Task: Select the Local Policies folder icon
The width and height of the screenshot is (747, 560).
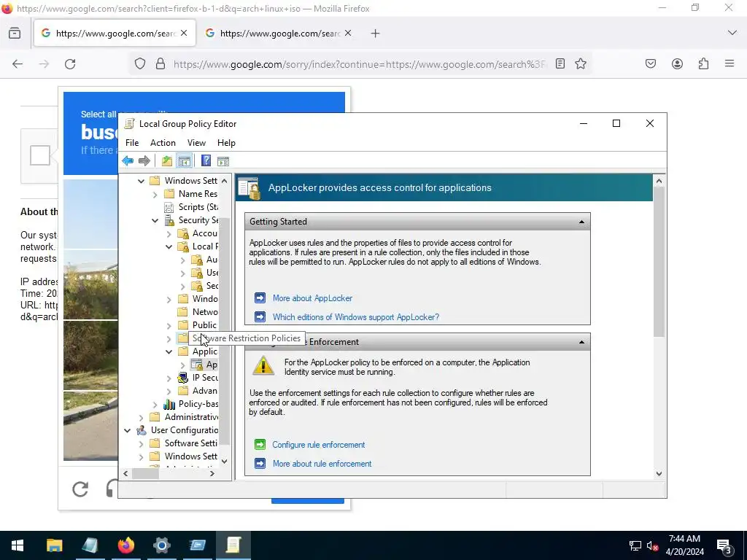Action: [x=183, y=246]
